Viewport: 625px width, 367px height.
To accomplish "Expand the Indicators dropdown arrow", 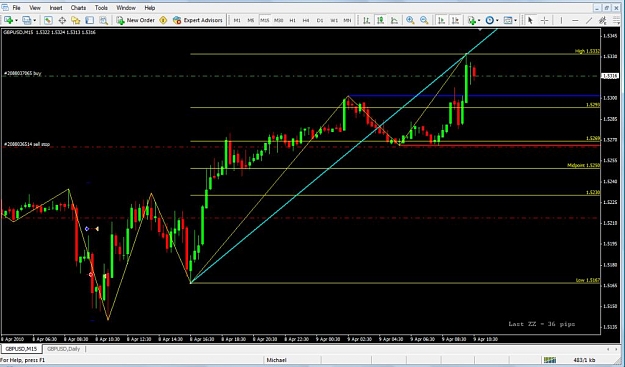I will click(x=479, y=20).
